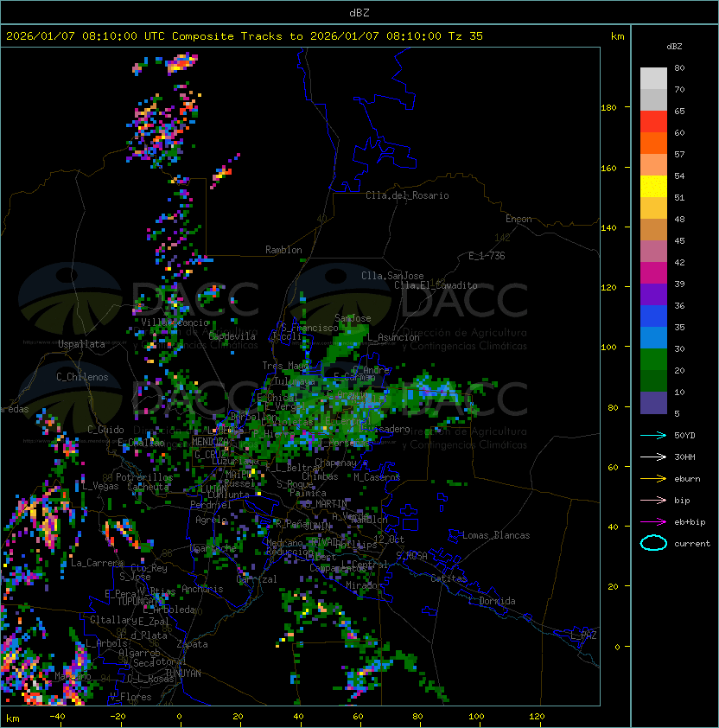Click the Capdevila map label
719x728 pixels.
(232, 336)
